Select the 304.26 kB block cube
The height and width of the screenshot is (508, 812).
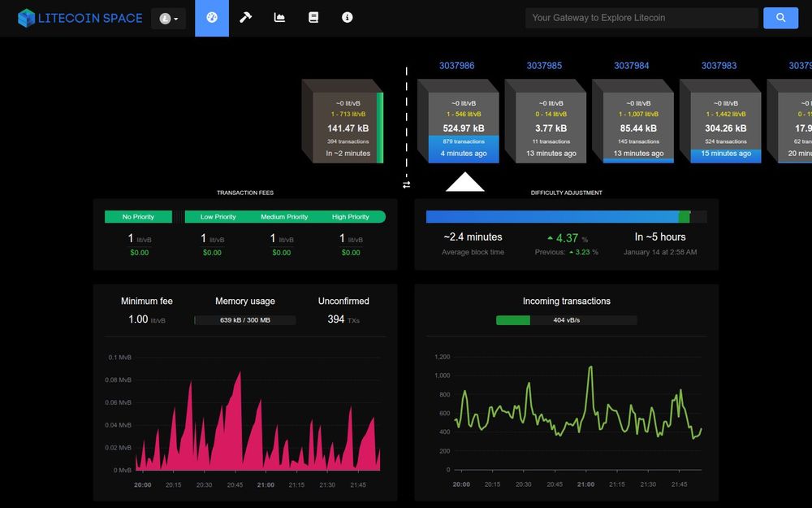point(726,128)
